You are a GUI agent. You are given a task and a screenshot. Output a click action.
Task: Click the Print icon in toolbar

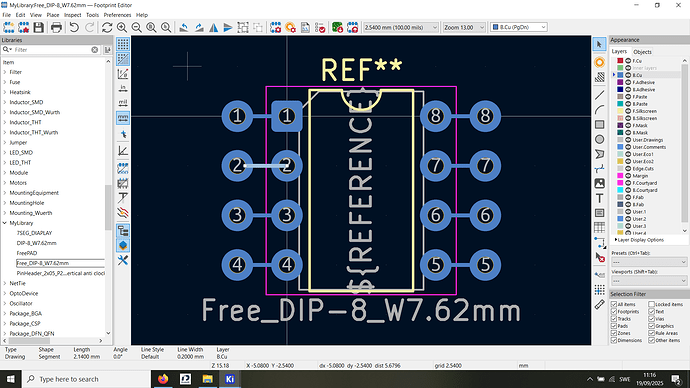pos(56,27)
